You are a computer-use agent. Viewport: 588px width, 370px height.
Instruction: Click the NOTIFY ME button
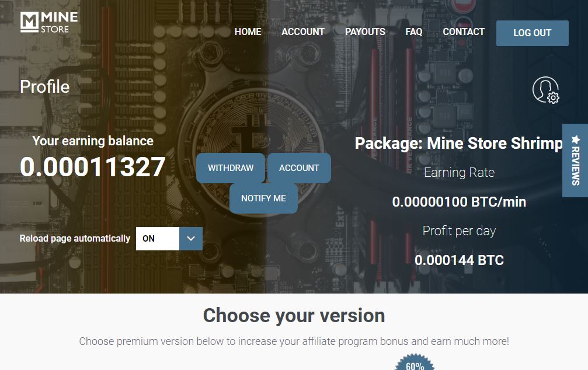click(263, 198)
